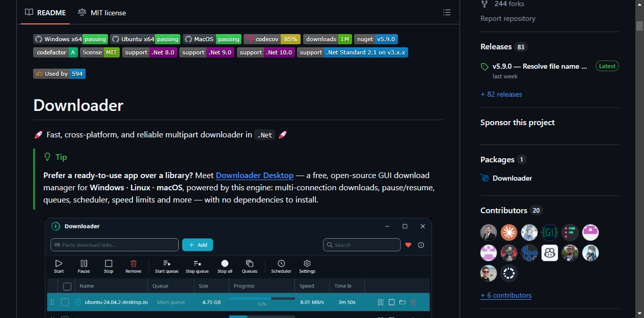
Task: Tick the header select-all checkbox in app screenshot
Action: coord(67,286)
